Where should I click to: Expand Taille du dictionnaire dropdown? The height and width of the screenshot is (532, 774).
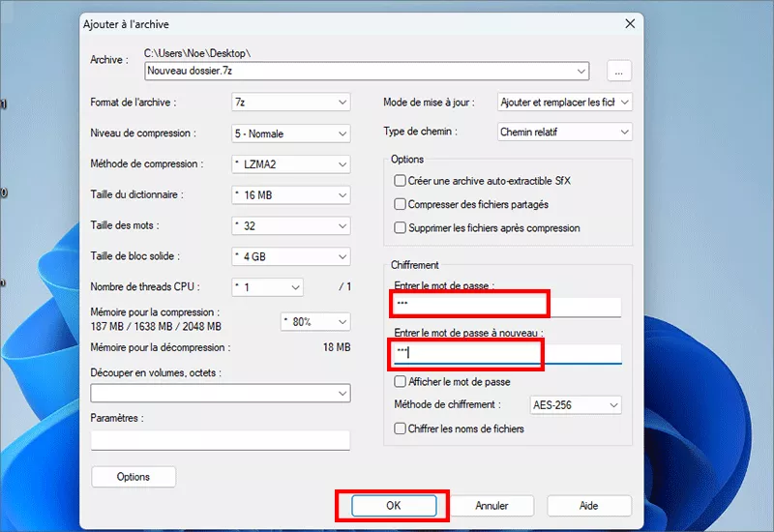click(x=290, y=195)
